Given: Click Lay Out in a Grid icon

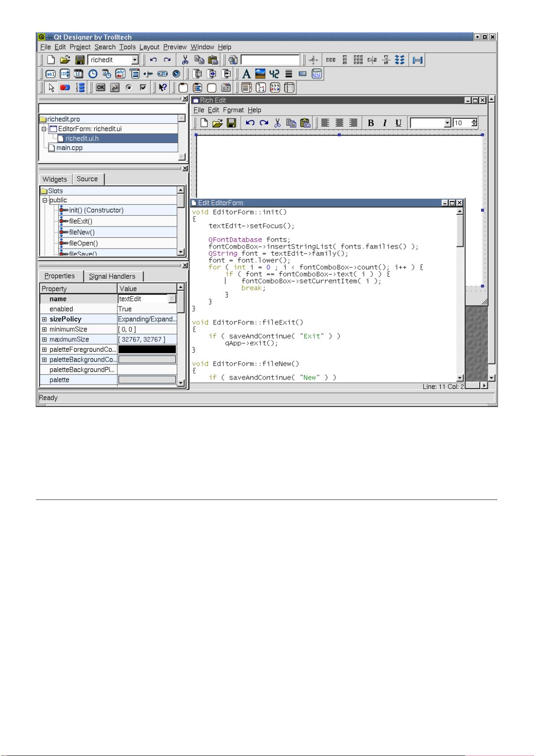Looking at the screenshot, I should click(358, 60).
